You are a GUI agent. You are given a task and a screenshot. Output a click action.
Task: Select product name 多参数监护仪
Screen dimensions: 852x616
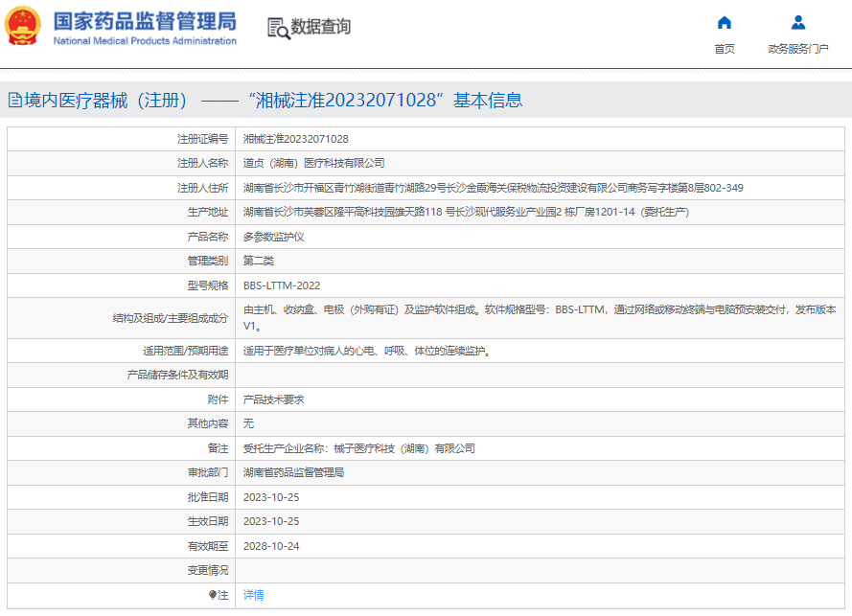coord(273,237)
